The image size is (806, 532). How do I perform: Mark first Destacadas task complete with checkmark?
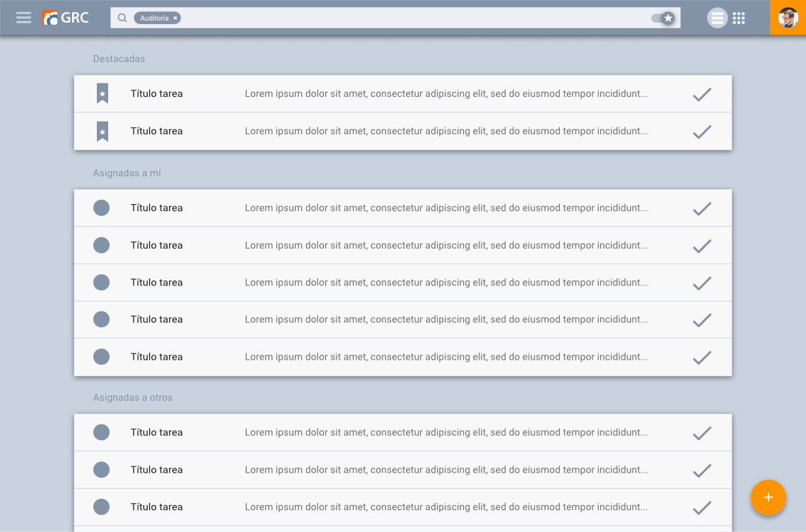pyautogui.click(x=701, y=95)
